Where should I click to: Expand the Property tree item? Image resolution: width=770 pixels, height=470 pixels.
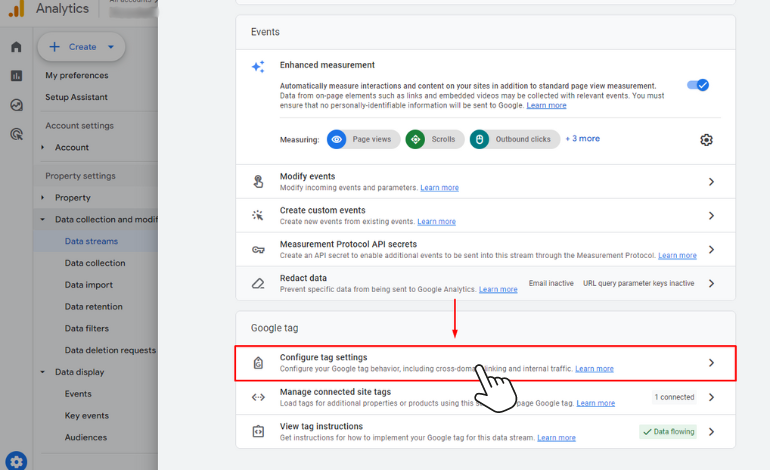[43, 197]
